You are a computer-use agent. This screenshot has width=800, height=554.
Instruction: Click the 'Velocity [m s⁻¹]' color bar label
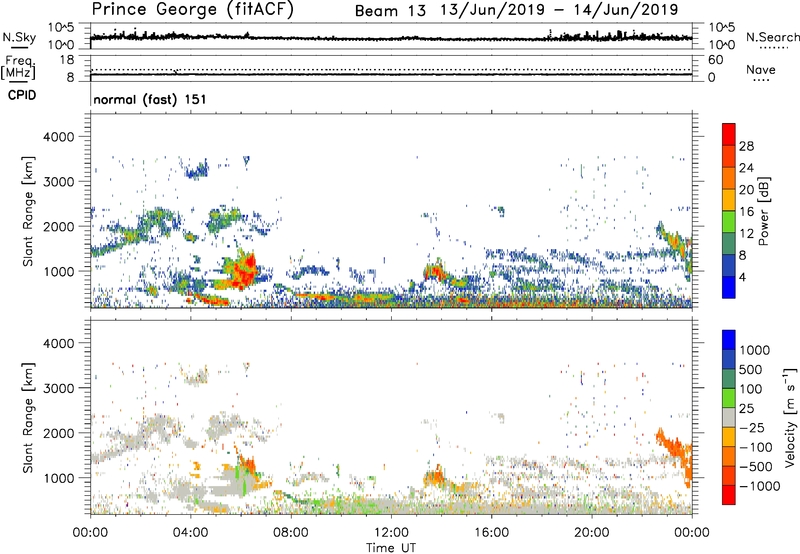tap(790, 417)
